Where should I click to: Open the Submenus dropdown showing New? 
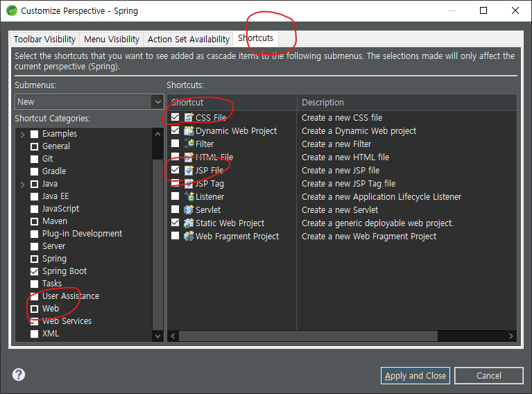tap(89, 102)
